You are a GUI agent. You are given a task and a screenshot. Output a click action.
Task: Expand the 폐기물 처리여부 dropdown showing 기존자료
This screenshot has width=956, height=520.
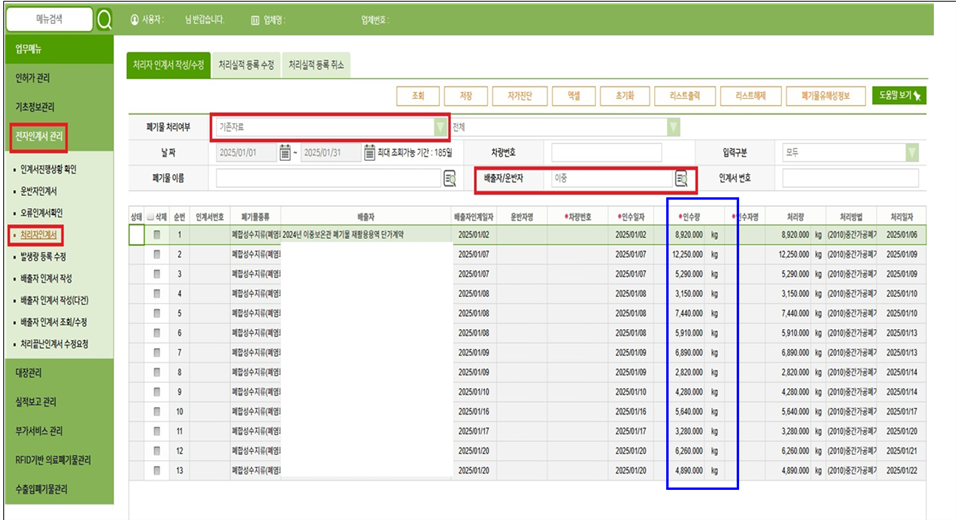(x=440, y=127)
